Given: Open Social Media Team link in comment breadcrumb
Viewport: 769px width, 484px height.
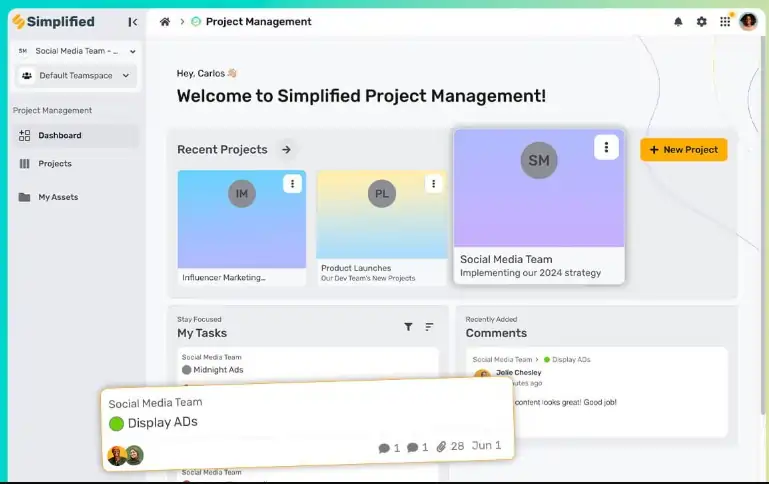Looking at the screenshot, I should (x=502, y=359).
